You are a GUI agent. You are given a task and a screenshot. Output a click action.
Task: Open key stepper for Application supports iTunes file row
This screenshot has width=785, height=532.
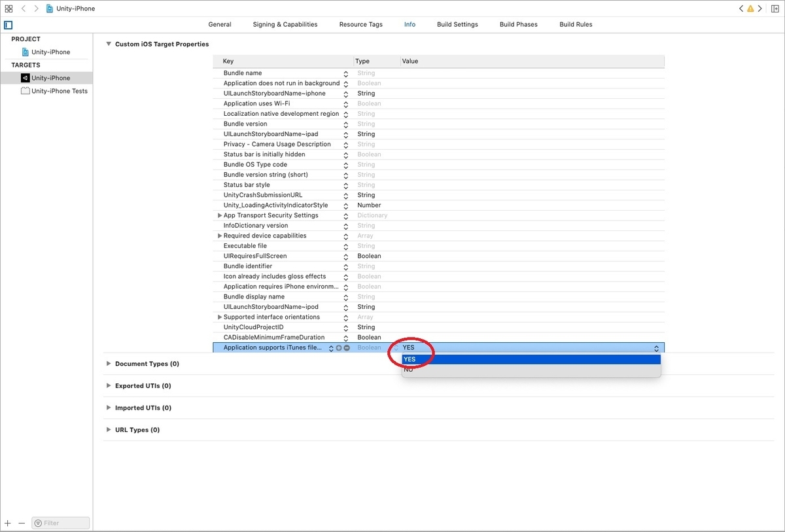pos(331,348)
